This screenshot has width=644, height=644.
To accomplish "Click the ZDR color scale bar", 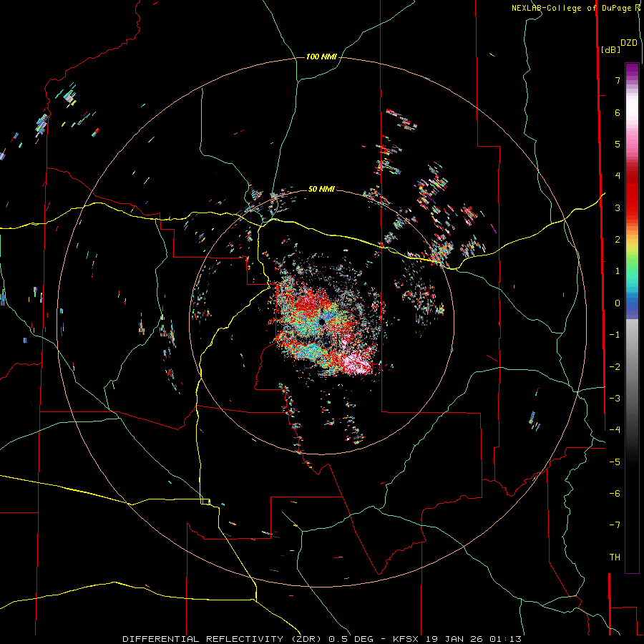I will (632, 318).
